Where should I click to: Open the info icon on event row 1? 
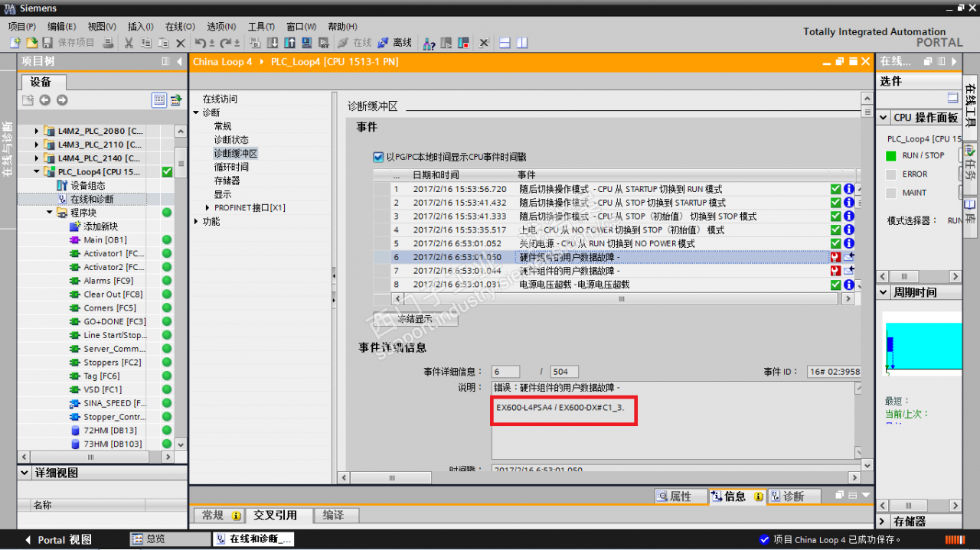(x=849, y=189)
